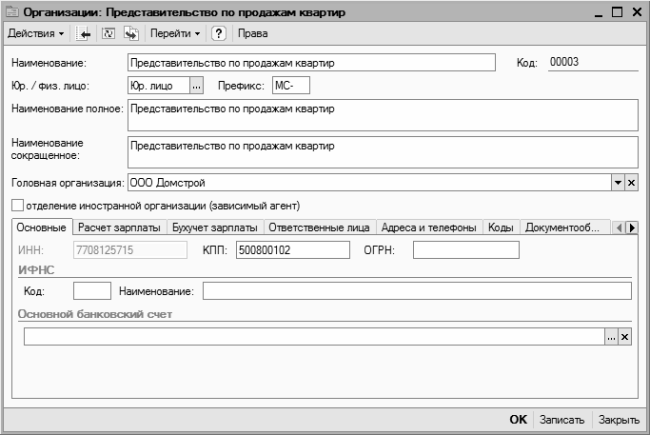
Task: Open the Ответственные лица tab
Action: click(321, 228)
